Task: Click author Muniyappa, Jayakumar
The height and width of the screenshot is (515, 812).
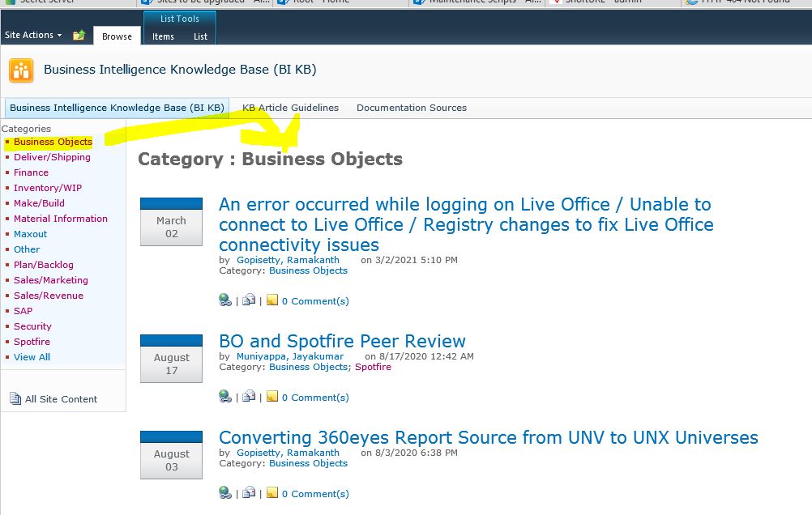Action: pyautogui.click(x=290, y=356)
